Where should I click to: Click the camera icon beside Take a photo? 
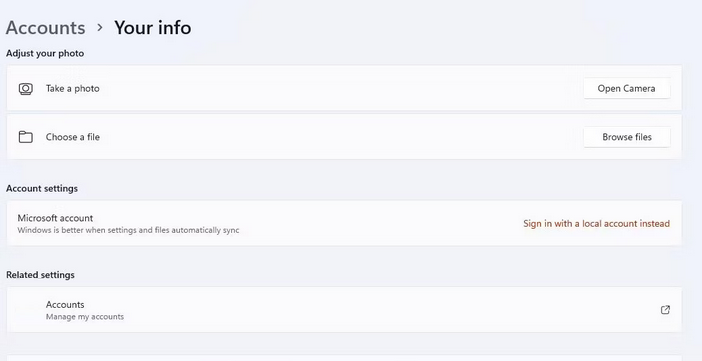(x=26, y=89)
